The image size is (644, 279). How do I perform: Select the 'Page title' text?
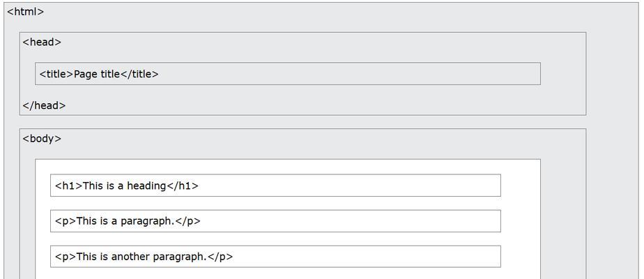click(x=97, y=75)
